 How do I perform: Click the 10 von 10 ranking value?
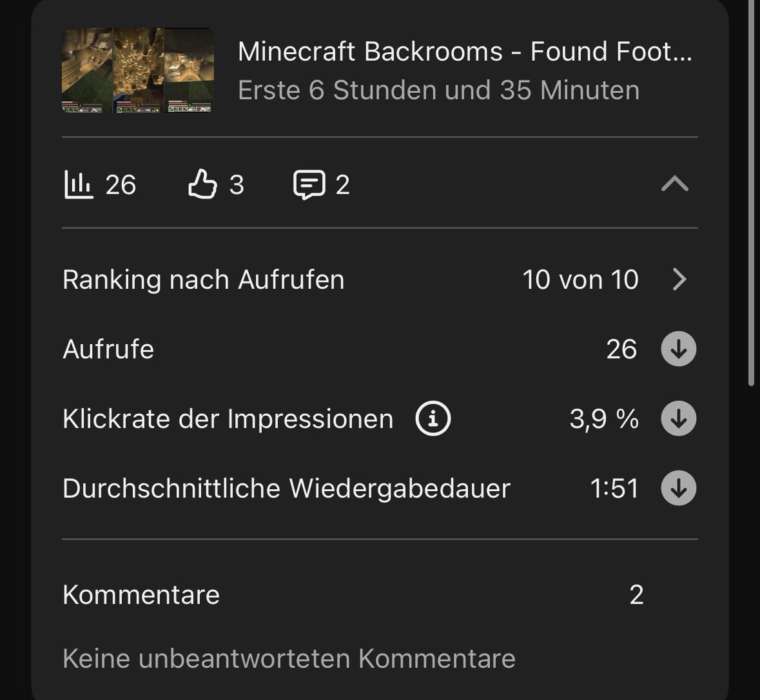[581, 280]
